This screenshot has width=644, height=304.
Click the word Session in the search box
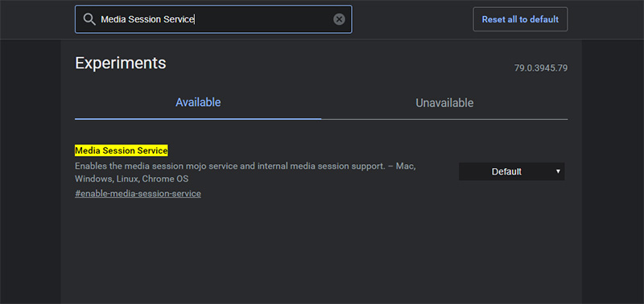(144, 19)
